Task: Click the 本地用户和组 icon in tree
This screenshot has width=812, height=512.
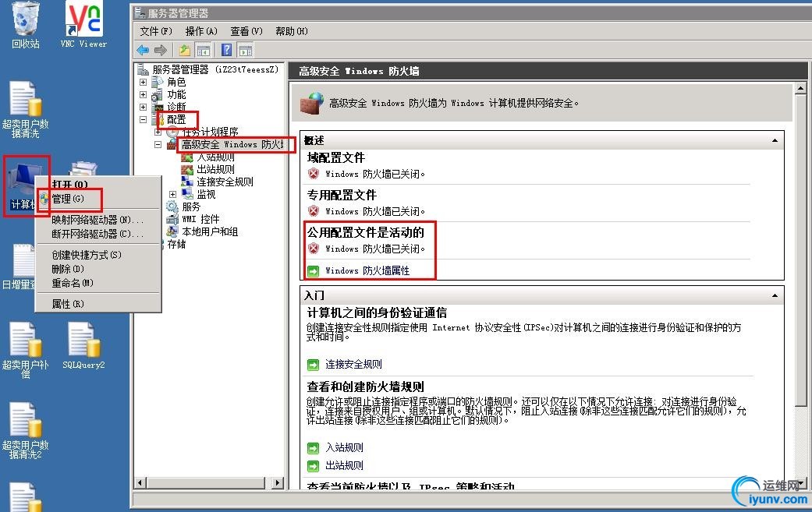Action: click(172, 231)
